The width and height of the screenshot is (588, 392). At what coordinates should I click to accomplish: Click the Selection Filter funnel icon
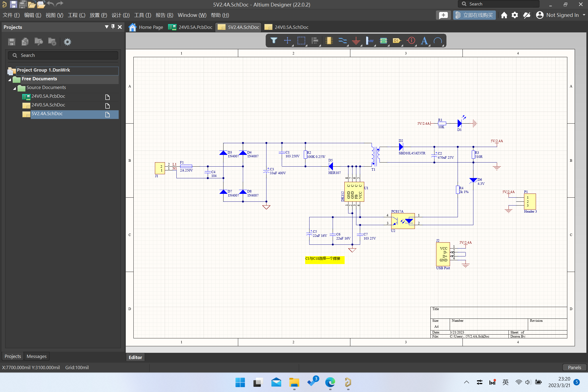pos(274,41)
